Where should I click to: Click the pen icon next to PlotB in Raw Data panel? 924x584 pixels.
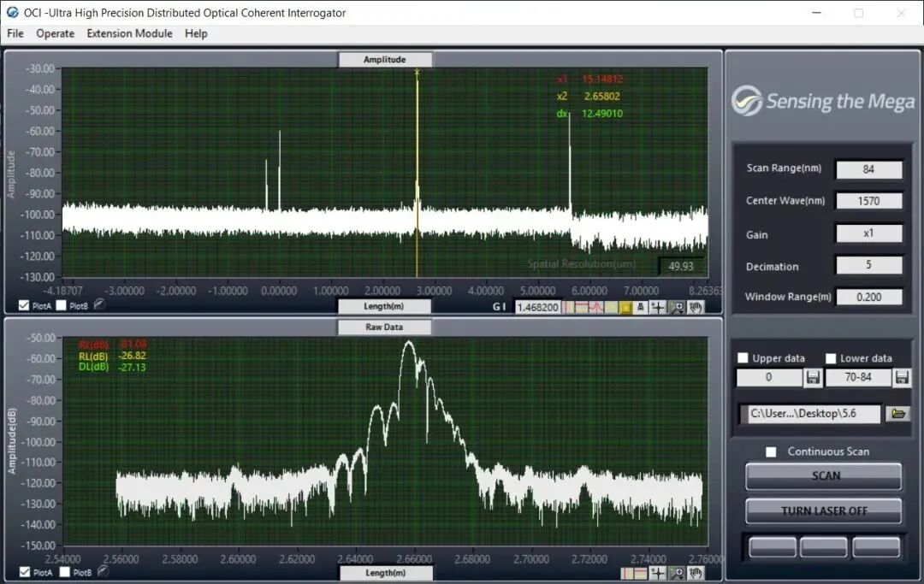point(103,570)
